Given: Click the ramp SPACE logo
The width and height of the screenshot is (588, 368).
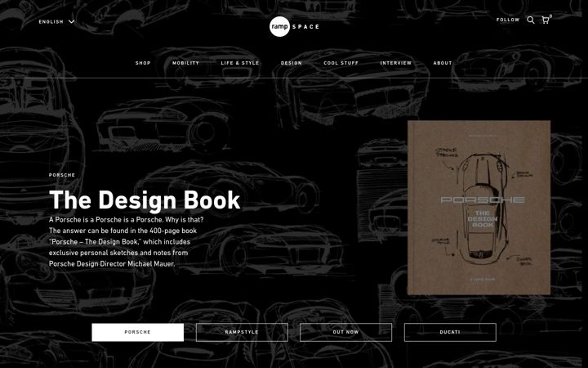Looking at the screenshot, I should tap(294, 26).
